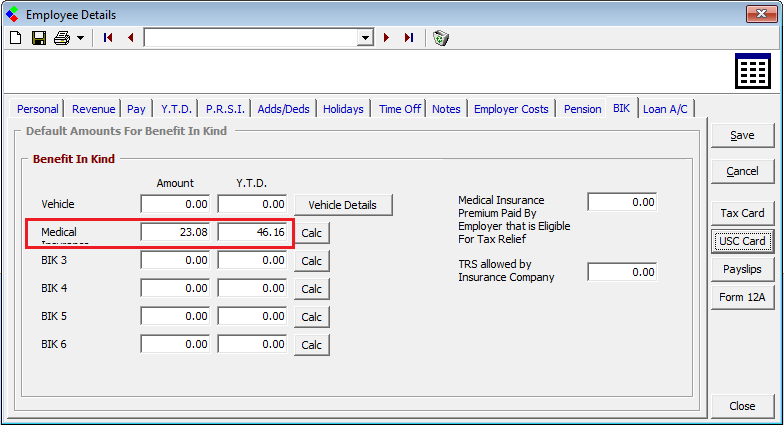Open the Adds/Deds tab

(x=284, y=109)
